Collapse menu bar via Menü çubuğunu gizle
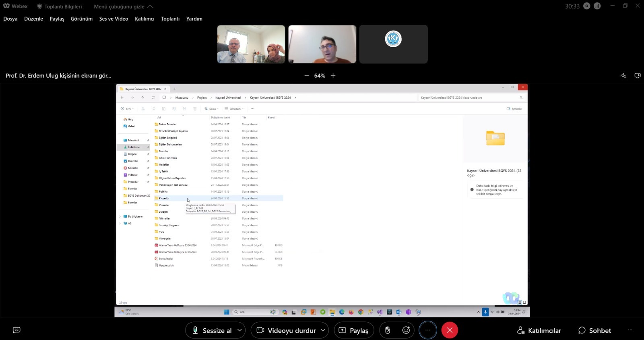 click(123, 6)
